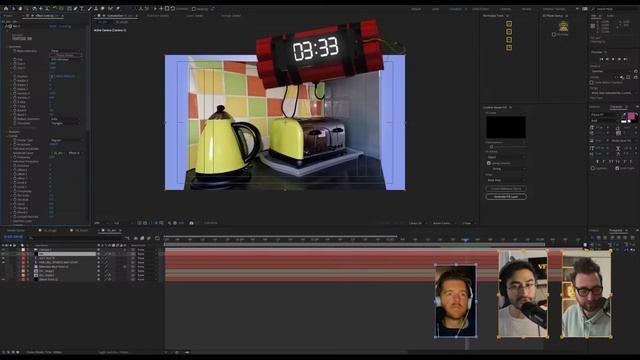Toggle Cache Before Playback checkbox

[x=592, y=82]
